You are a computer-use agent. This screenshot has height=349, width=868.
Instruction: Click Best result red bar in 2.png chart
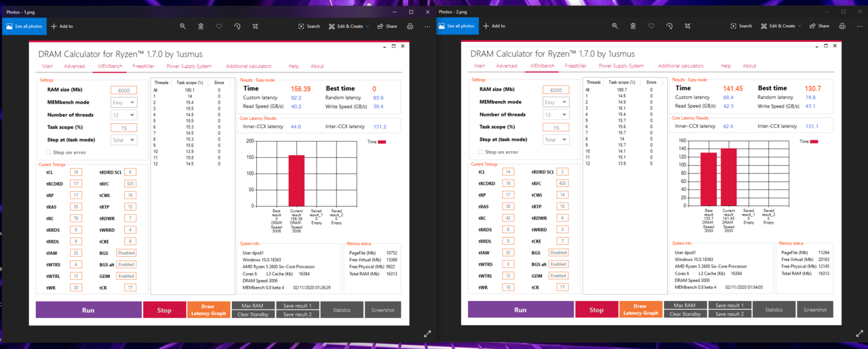tap(709, 179)
